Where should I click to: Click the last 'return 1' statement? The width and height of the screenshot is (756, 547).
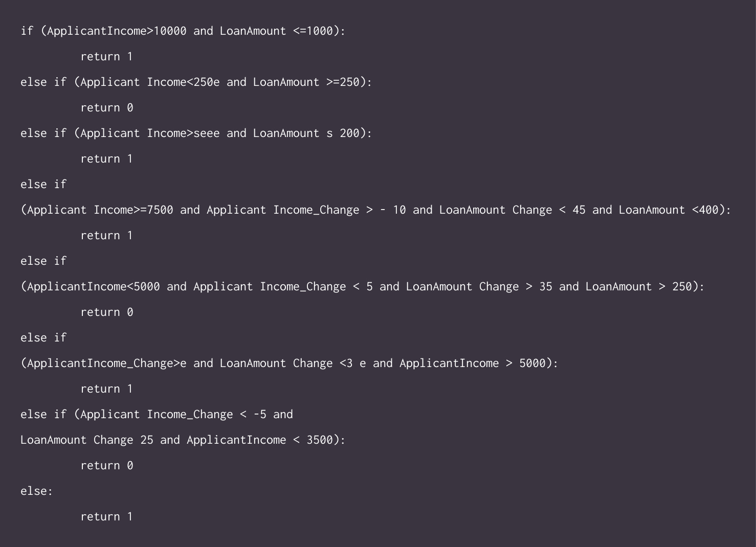point(106,517)
